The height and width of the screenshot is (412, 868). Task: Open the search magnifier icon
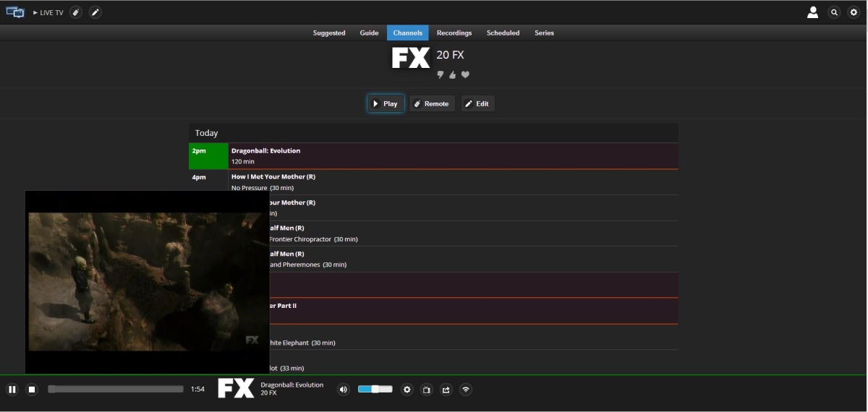834,12
